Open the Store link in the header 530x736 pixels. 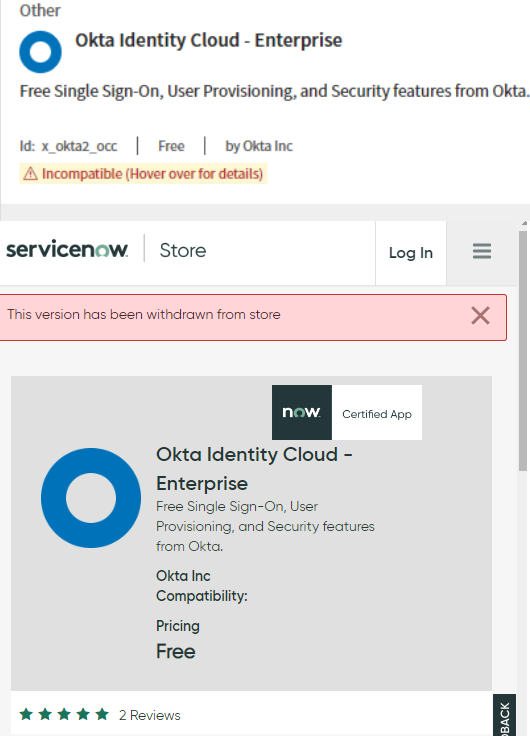pos(183,250)
